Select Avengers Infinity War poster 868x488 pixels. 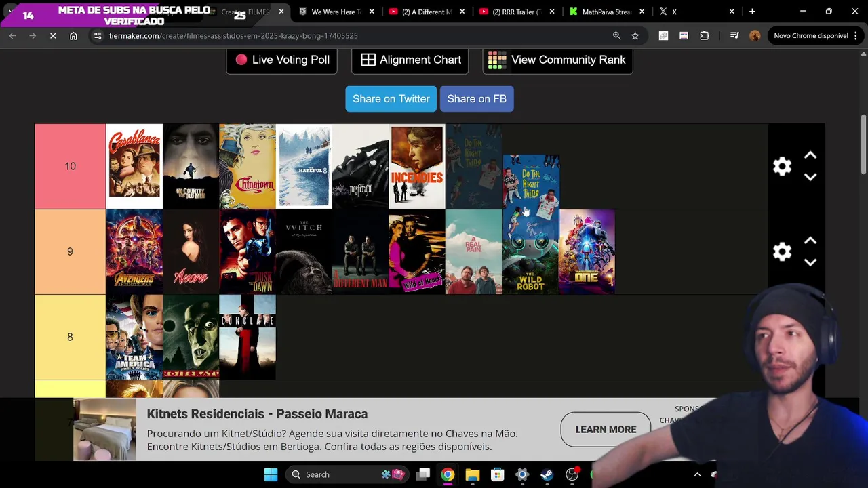(x=134, y=251)
